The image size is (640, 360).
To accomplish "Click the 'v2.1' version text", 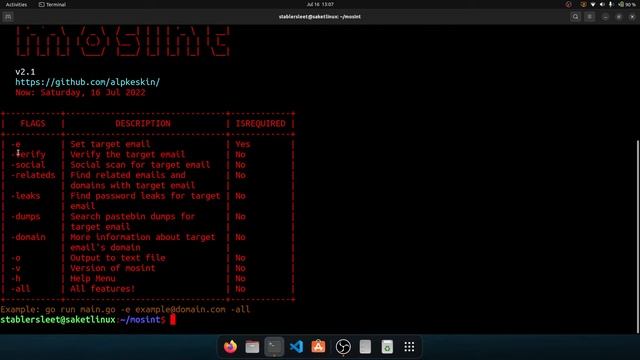I will 25,72.
